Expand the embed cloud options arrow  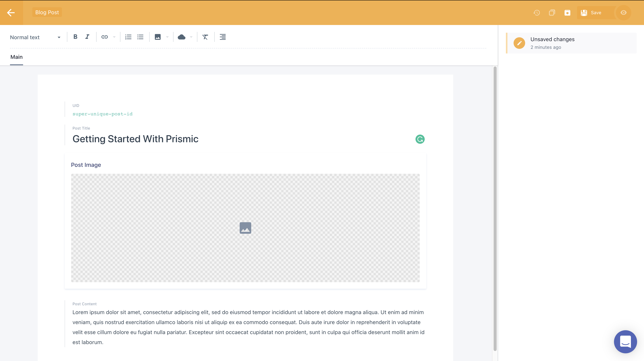[191, 37]
